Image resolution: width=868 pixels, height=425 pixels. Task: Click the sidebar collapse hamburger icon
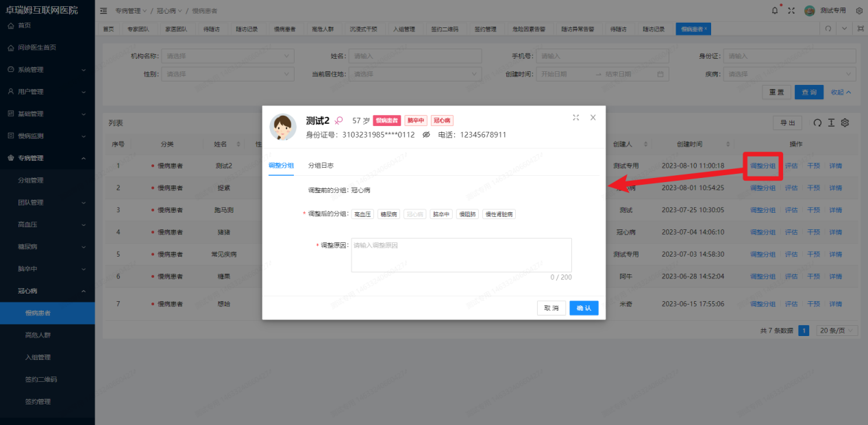[103, 11]
